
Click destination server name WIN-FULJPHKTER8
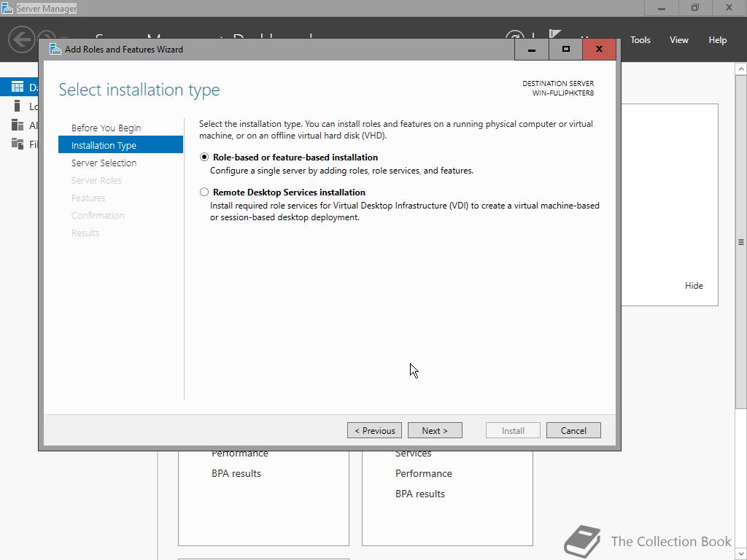coord(562,93)
